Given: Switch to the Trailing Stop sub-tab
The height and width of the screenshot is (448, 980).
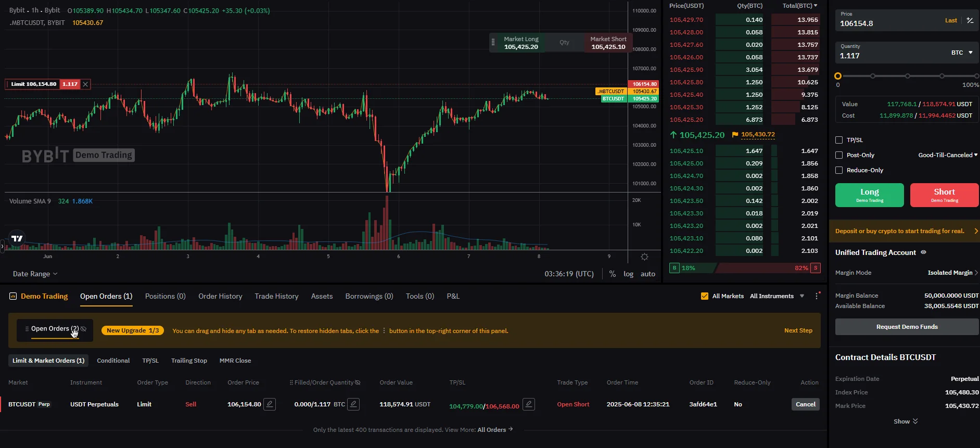Looking at the screenshot, I should [x=189, y=361].
